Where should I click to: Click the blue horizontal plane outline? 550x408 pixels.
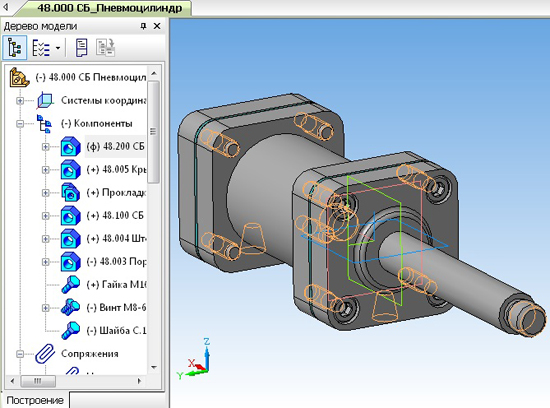coord(375,241)
